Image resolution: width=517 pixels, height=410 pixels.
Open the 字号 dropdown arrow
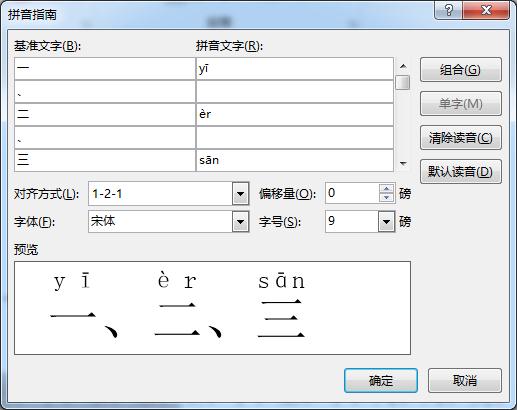click(x=386, y=222)
